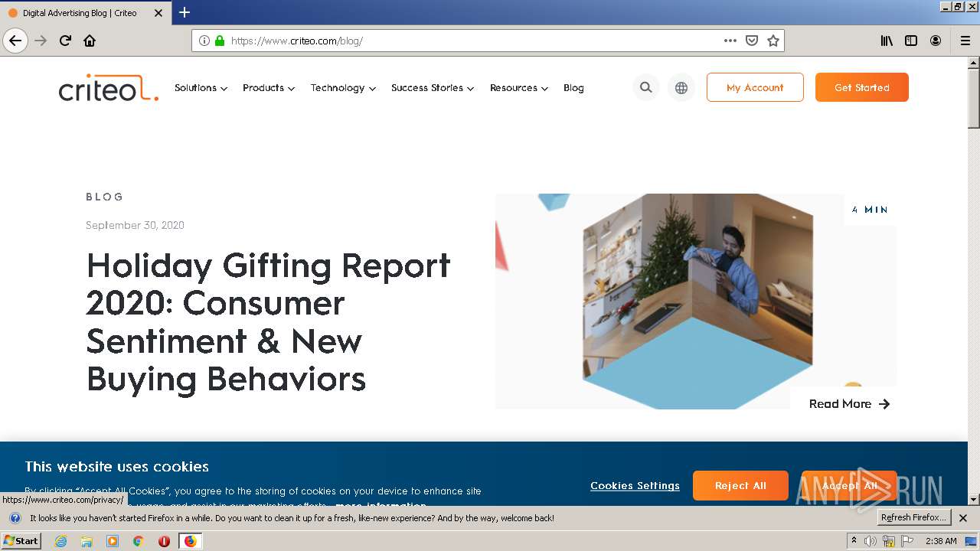Click the September 30, 2020 date text
The image size is (980, 551).
point(135,225)
